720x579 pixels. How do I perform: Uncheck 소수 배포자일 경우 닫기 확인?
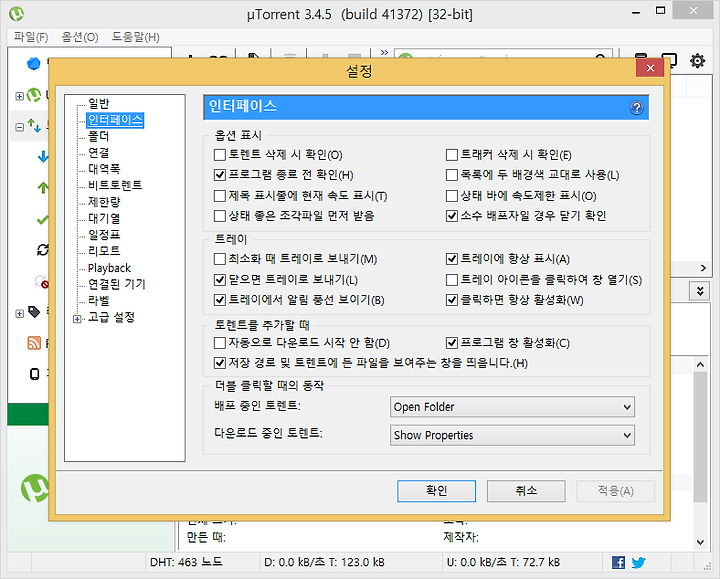(x=452, y=216)
